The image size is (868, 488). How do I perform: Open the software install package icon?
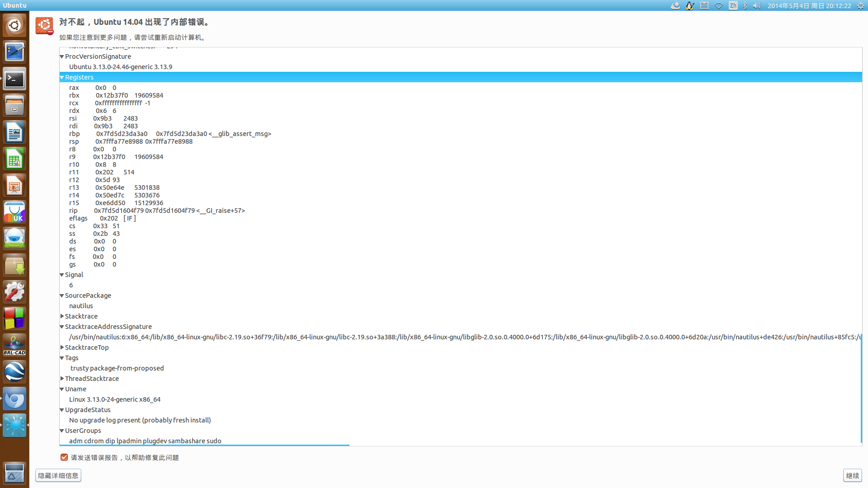coord(14,266)
